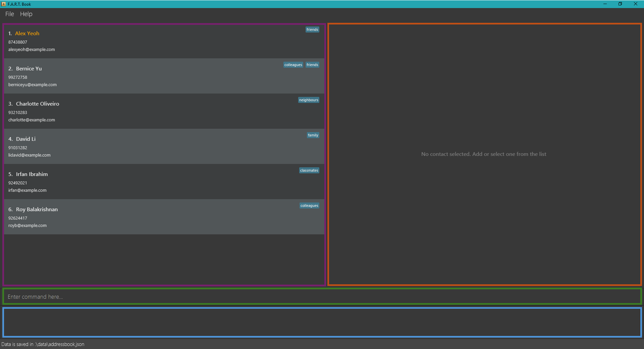
Task: Click the friends tag on Bernice Yu
Action: click(x=312, y=65)
